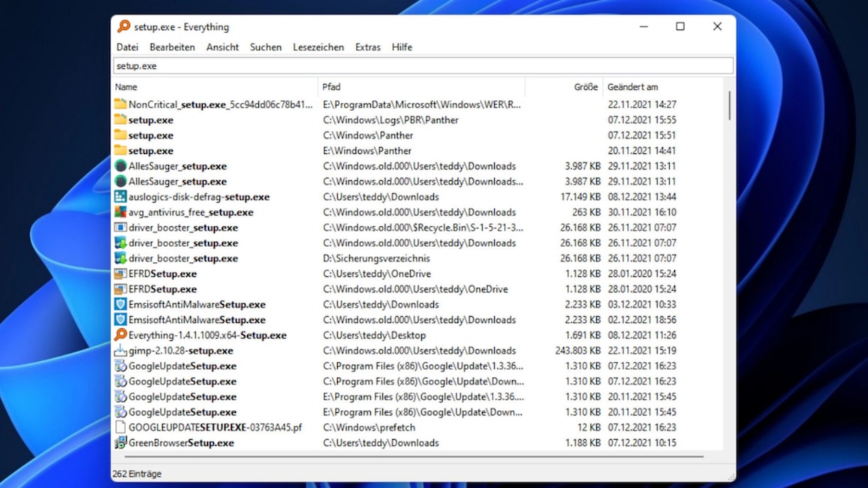Sort results by the Name column header
The width and height of the screenshot is (868, 488).
215,87
